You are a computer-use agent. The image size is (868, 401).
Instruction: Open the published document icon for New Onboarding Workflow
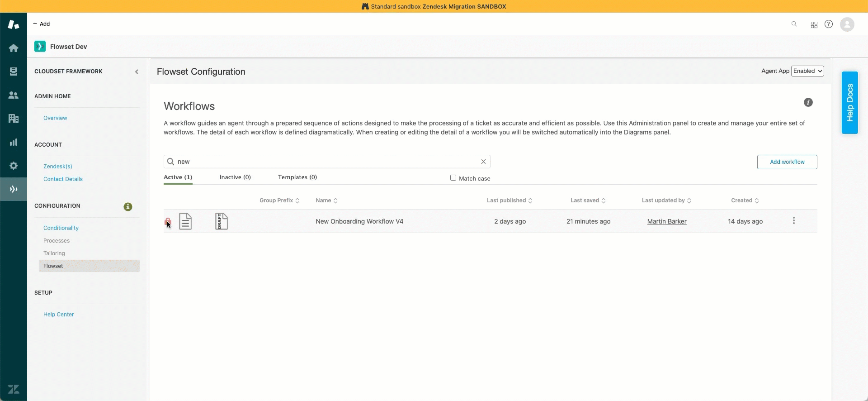tap(185, 221)
